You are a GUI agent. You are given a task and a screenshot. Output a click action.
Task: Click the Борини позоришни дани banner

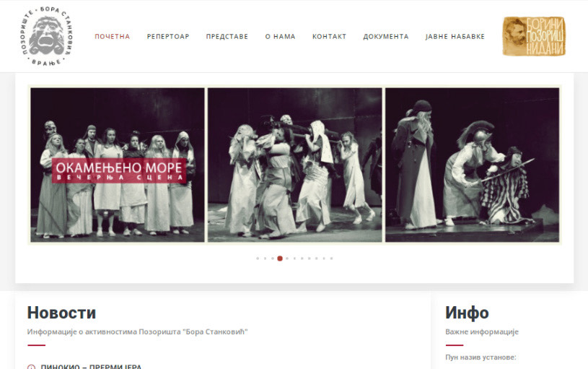tap(534, 36)
